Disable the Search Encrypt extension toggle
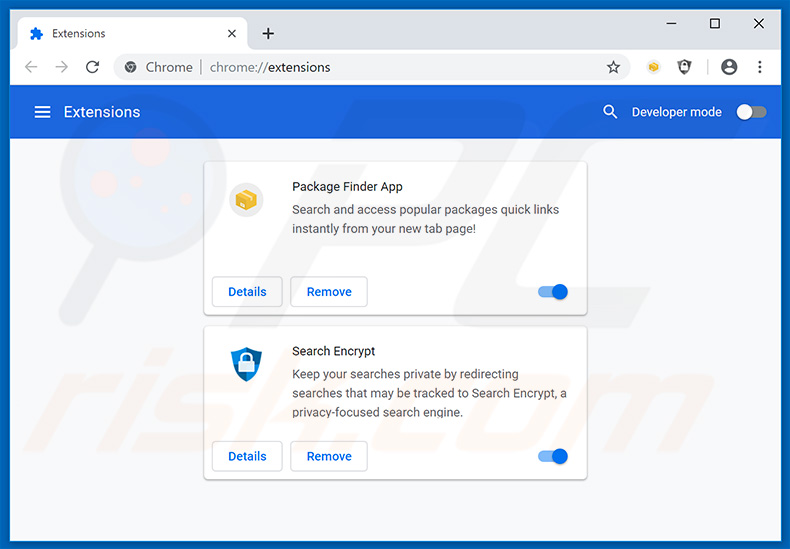The height and width of the screenshot is (549, 790). coord(553,456)
